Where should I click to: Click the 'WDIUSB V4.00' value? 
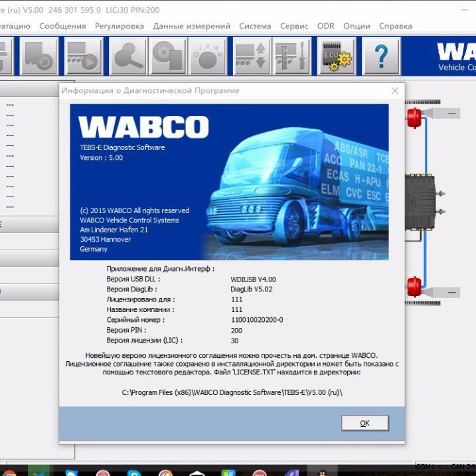[x=253, y=279]
